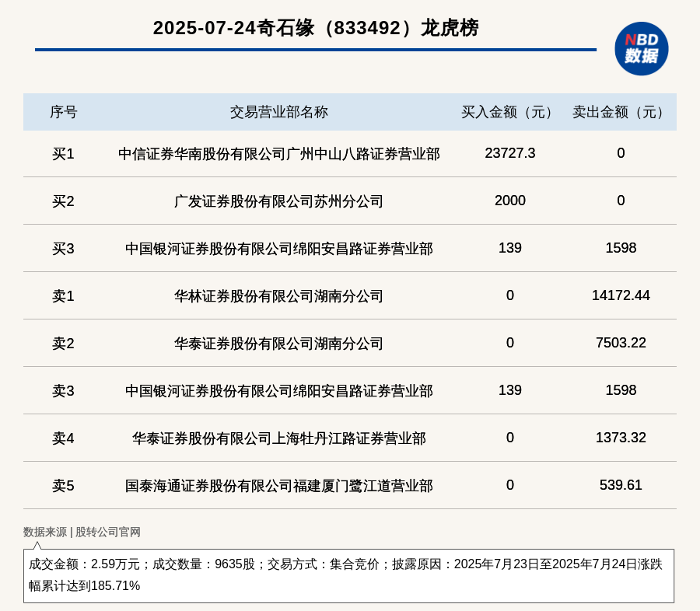Select 国泰海通证券股份有限公司福建厦门鹭江道营业部
Screen dimensions: 700x611
[279, 486]
